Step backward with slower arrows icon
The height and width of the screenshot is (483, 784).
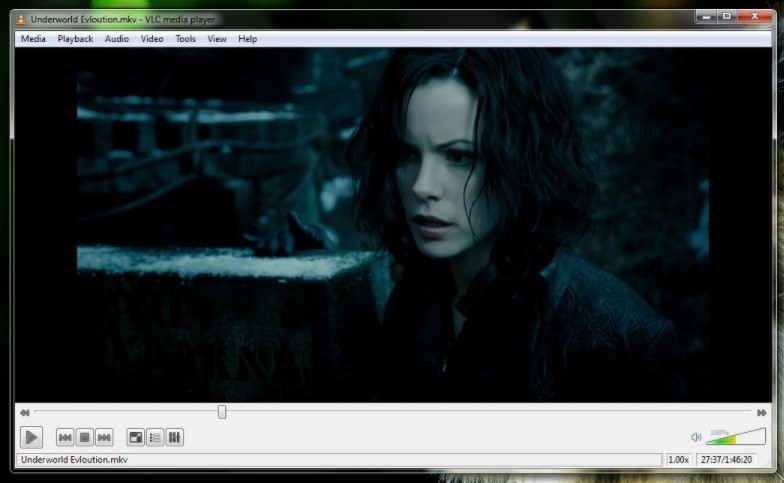coord(24,412)
